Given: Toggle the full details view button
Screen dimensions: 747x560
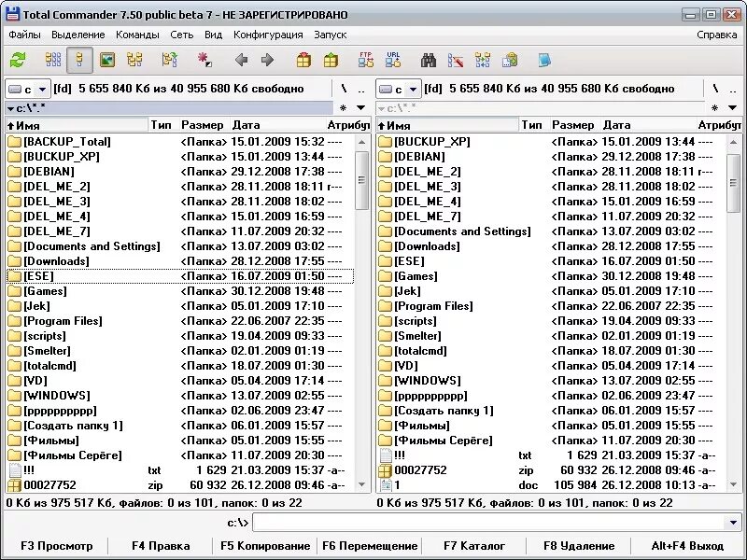Looking at the screenshot, I should [79, 60].
